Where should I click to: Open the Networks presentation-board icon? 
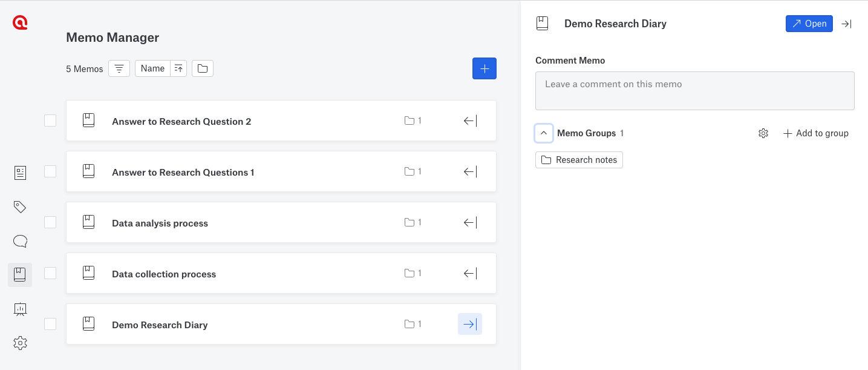(20, 309)
